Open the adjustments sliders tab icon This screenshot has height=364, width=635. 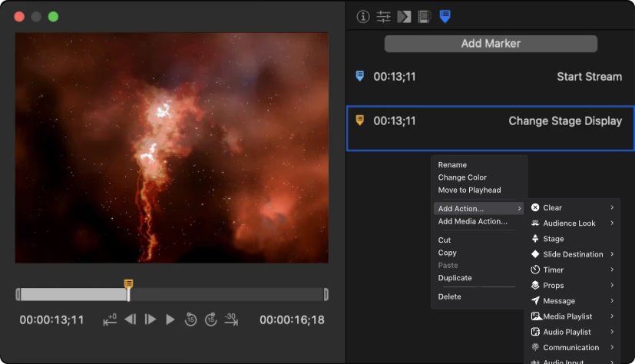[x=383, y=17]
